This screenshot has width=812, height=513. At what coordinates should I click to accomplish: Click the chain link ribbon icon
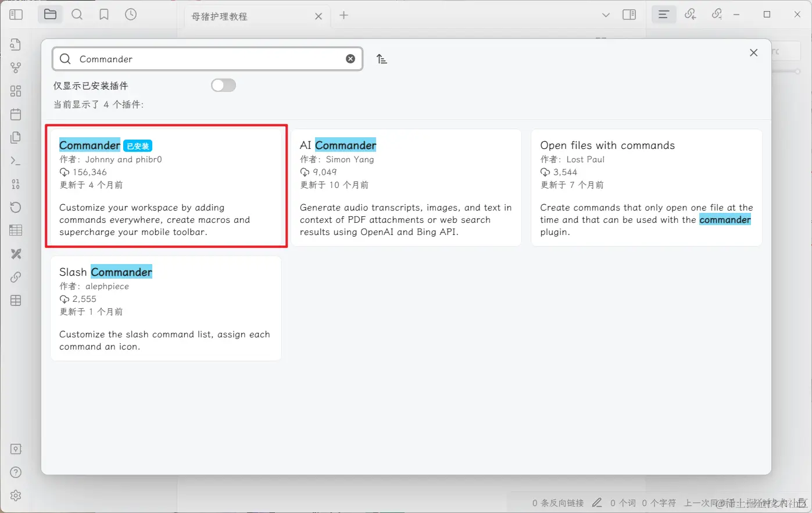(x=16, y=277)
